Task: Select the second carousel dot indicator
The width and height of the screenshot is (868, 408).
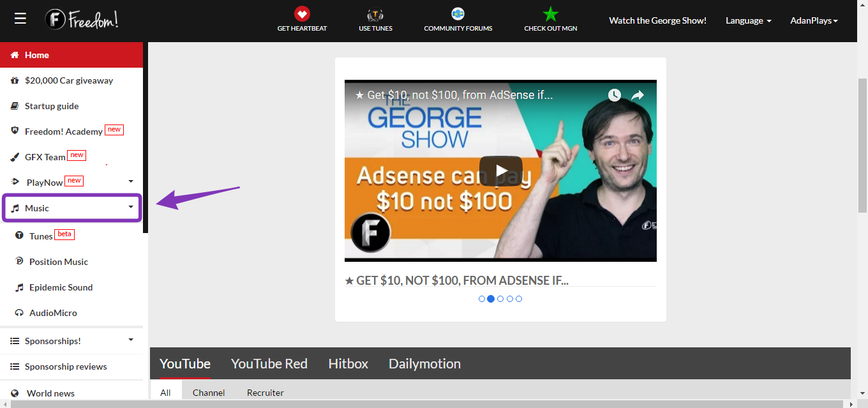Action: pos(491,299)
